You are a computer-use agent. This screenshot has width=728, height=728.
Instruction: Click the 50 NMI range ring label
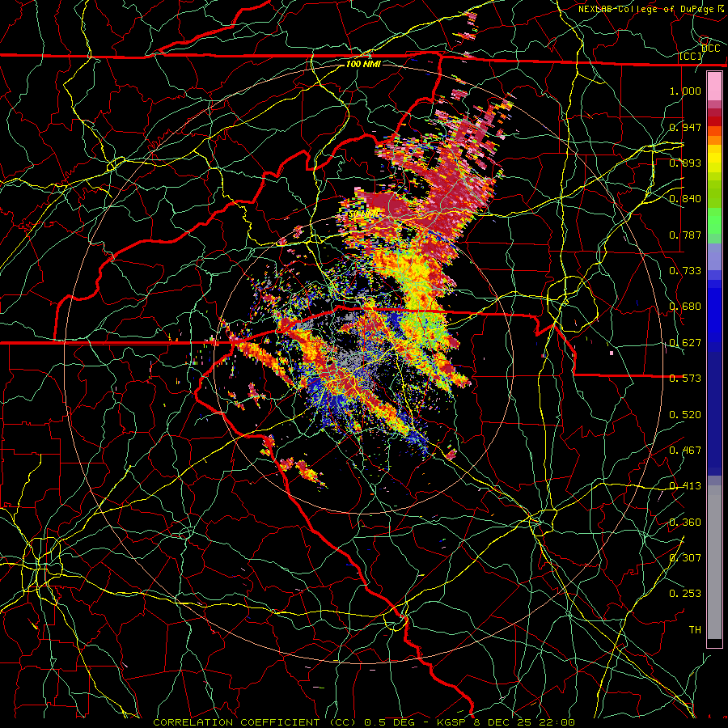364,214
